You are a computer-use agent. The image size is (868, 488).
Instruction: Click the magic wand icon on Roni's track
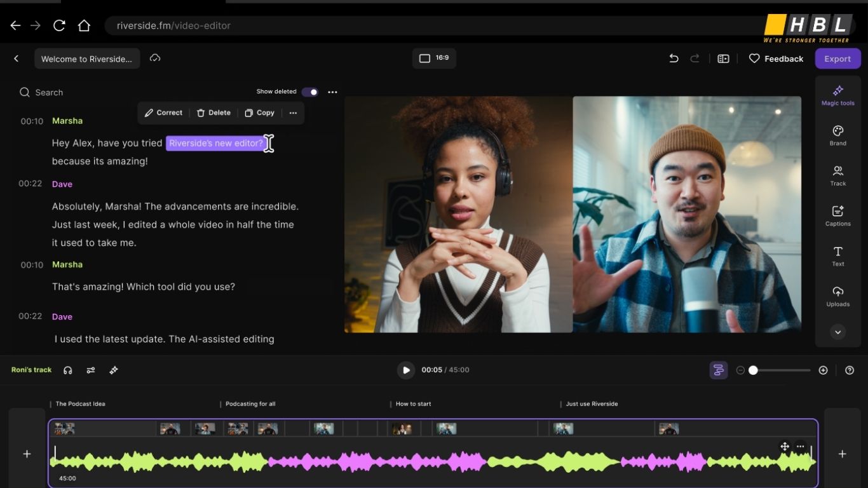(113, 370)
